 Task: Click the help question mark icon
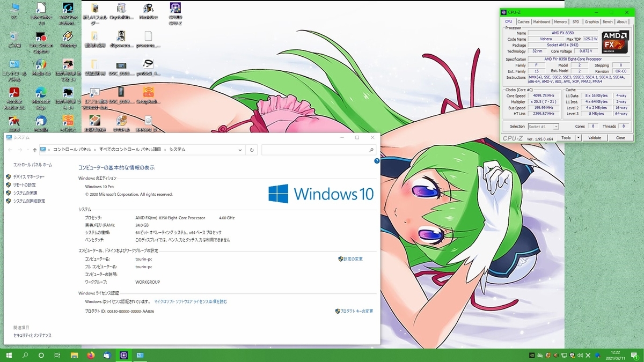click(x=377, y=160)
